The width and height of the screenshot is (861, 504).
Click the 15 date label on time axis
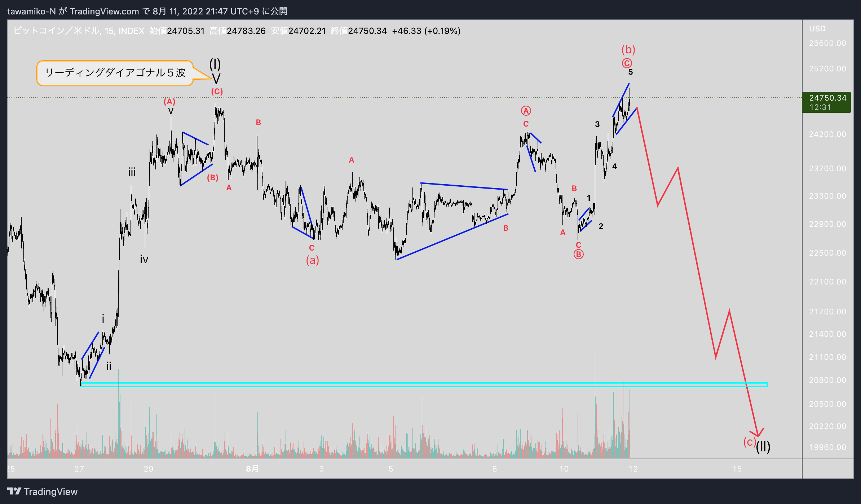[737, 469]
